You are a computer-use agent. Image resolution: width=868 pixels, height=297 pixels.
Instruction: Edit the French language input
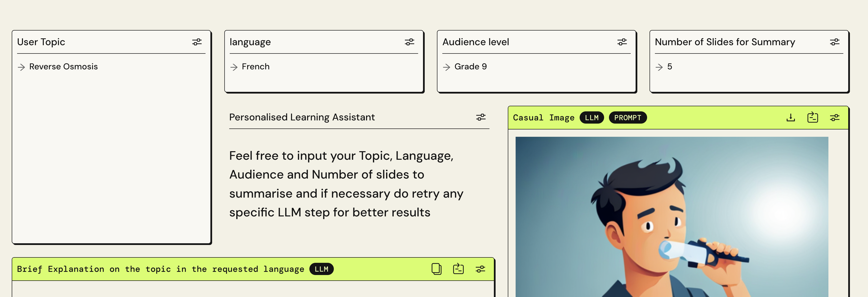255,67
